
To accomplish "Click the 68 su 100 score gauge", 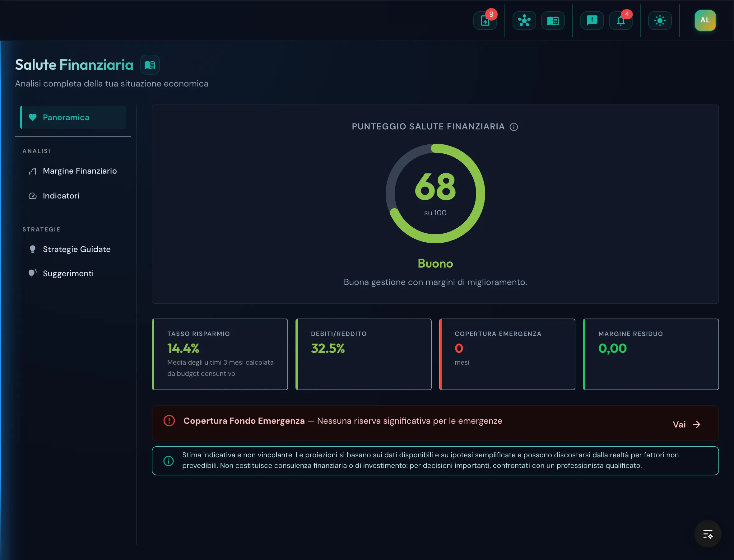I will (435, 193).
